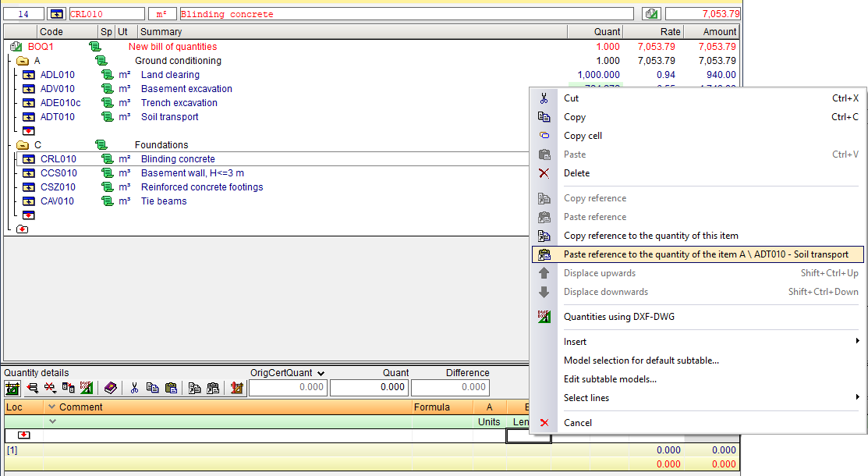Collapse chapter A folder icon
Screen dimensions: 868x476
(23, 61)
